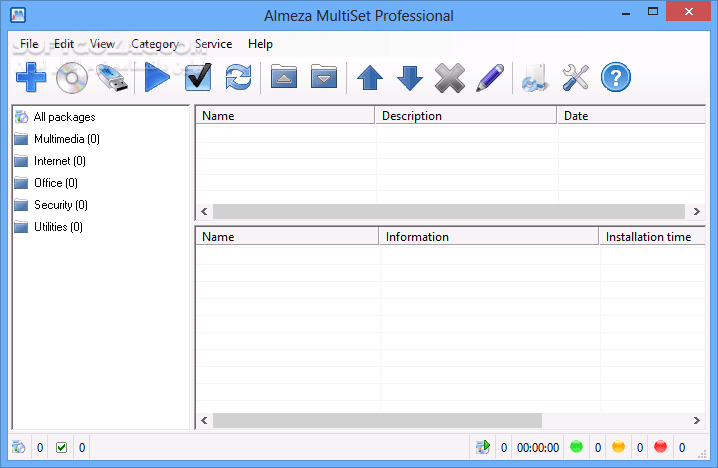Open the Category menu
Viewport: 718px width, 468px height.
click(x=155, y=44)
